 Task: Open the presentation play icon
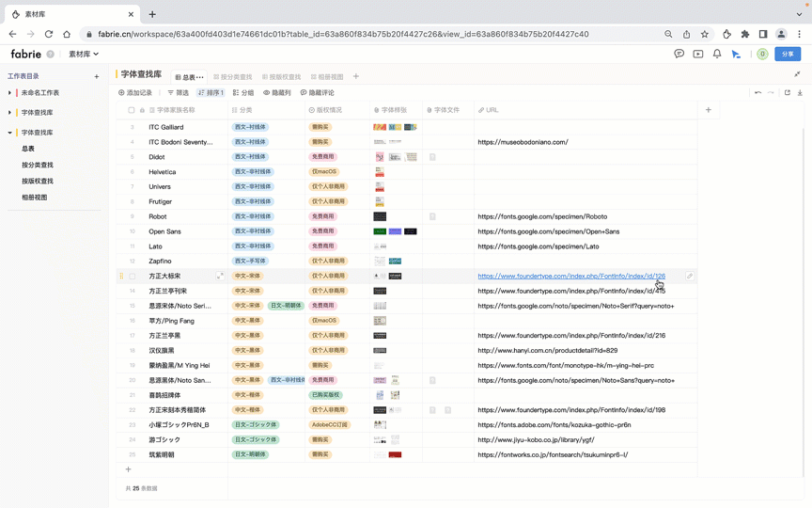(x=698, y=54)
